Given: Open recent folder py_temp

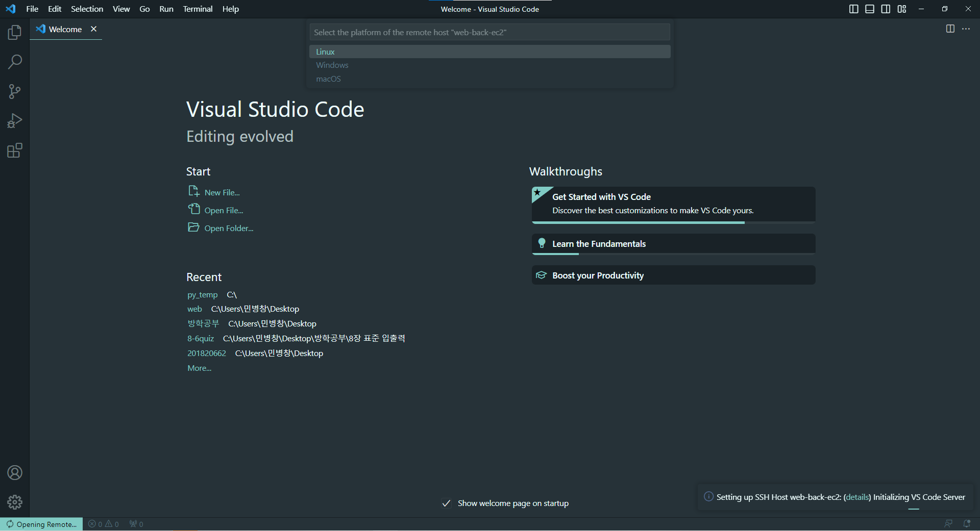Looking at the screenshot, I should click(202, 295).
